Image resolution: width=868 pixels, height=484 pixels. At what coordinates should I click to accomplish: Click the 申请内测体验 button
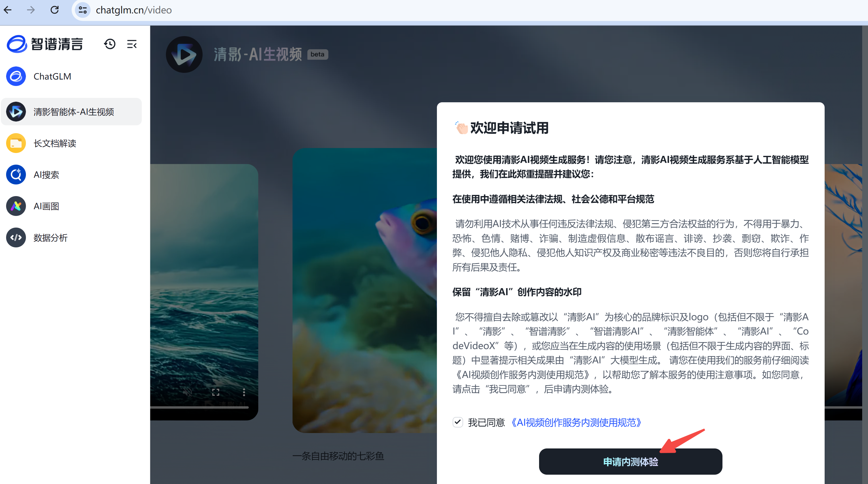(630, 461)
